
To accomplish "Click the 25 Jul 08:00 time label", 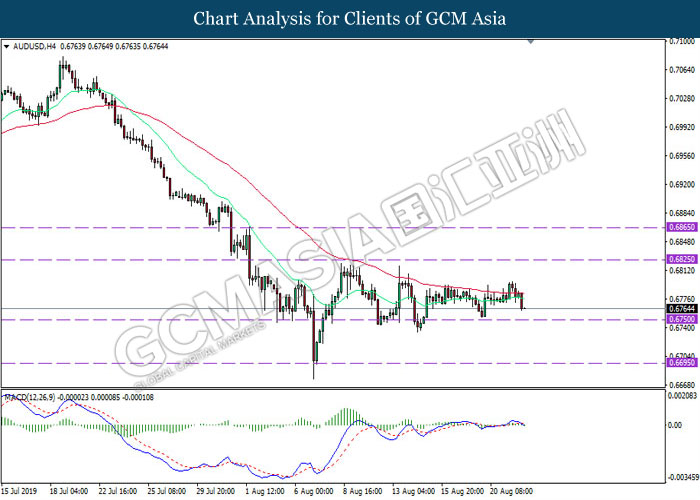I will 167,491.
